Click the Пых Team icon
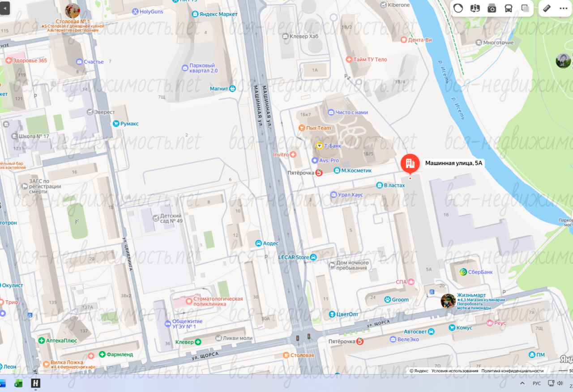The width and height of the screenshot is (573, 392). [302, 128]
